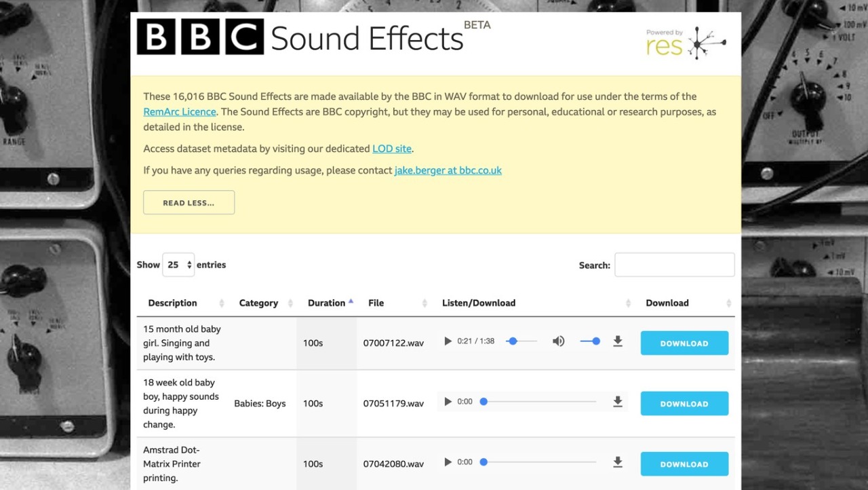This screenshot has height=490, width=868.
Task: Click the Amstrad Dot-Matrix Printer description
Action: (172, 464)
